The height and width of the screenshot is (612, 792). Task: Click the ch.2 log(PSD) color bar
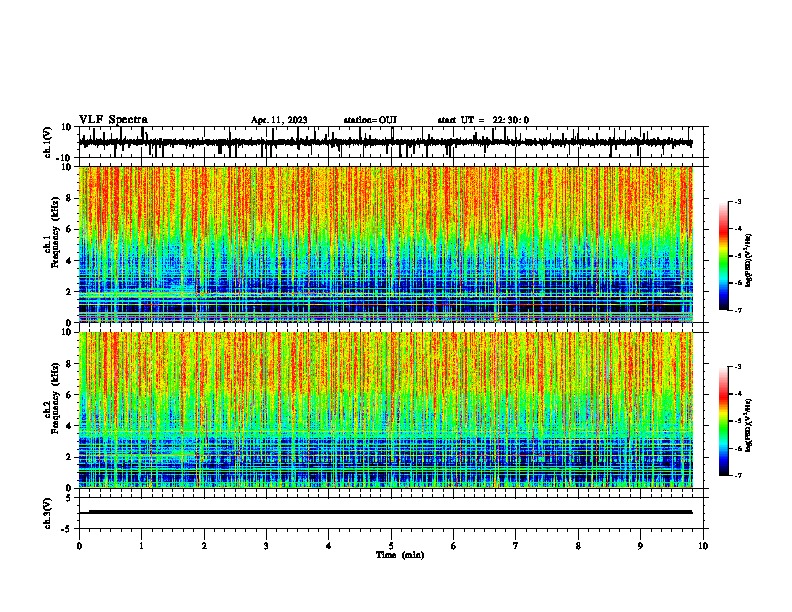click(x=723, y=421)
